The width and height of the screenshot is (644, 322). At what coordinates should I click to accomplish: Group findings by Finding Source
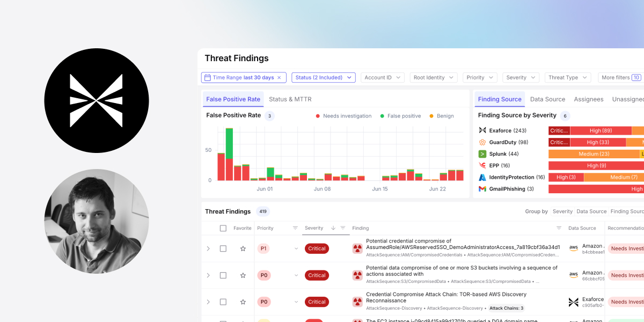tap(627, 211)
